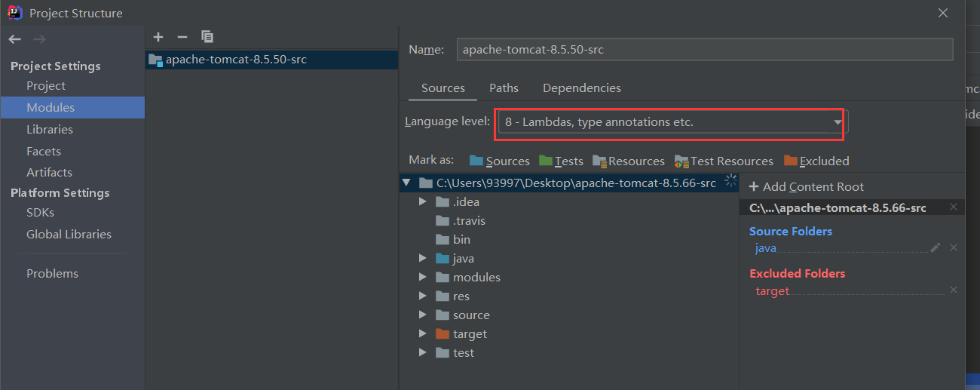Click the bin folder icon
The height and width of the screenshot is (390, 980).
(443, 239)
